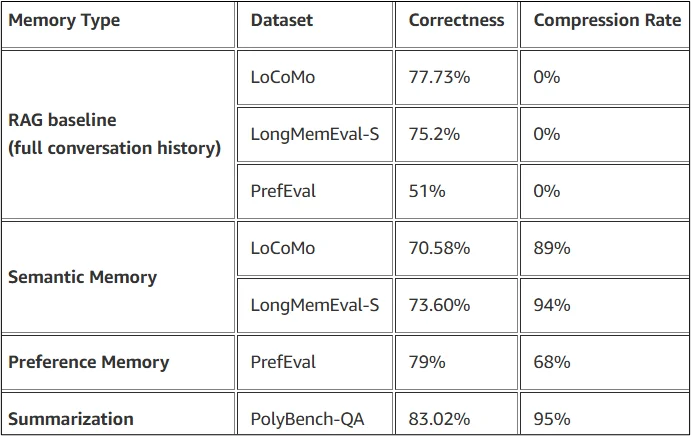691x436 pixels.
Task: Click the 89% compression rate cell
Action: [552, 248]
